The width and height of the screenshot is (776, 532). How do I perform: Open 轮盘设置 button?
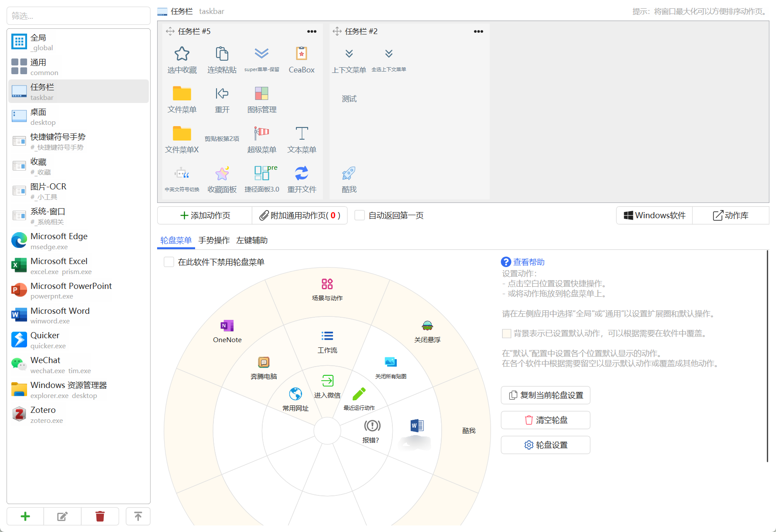[546, 445]
